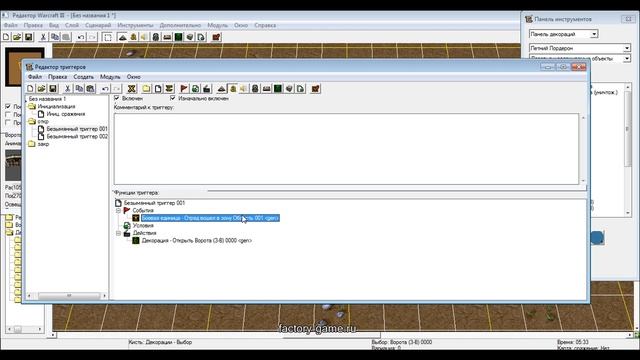
Task: Open 'Окно' menu in Trigger Editor
Action: coord(133,77)
